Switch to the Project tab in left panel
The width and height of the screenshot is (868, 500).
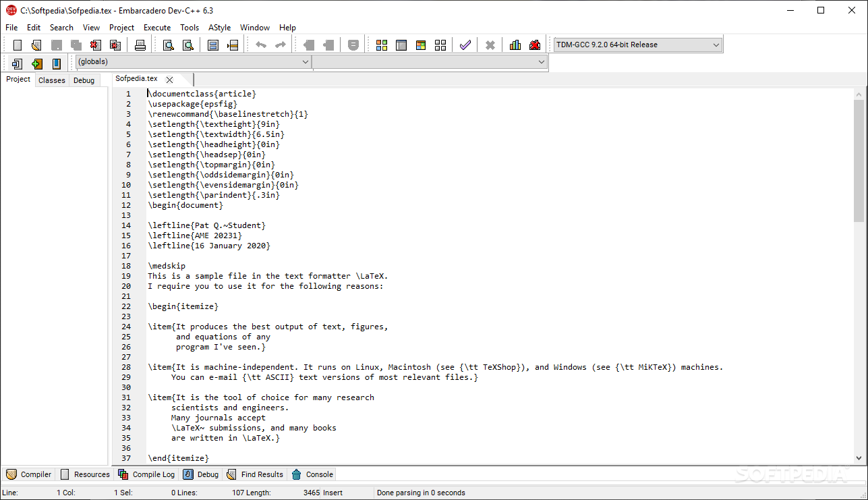pyautogui.click(x=18, y=80)
